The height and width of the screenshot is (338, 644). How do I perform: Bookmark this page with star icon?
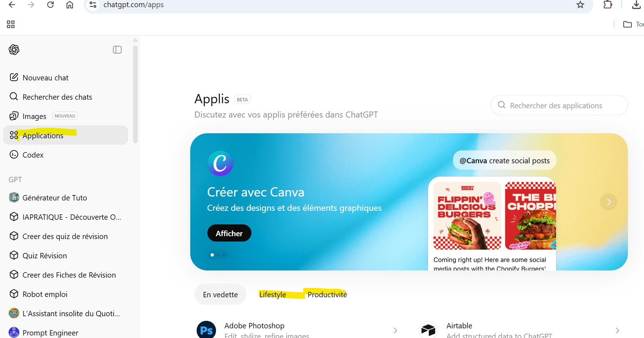point(580,5)
